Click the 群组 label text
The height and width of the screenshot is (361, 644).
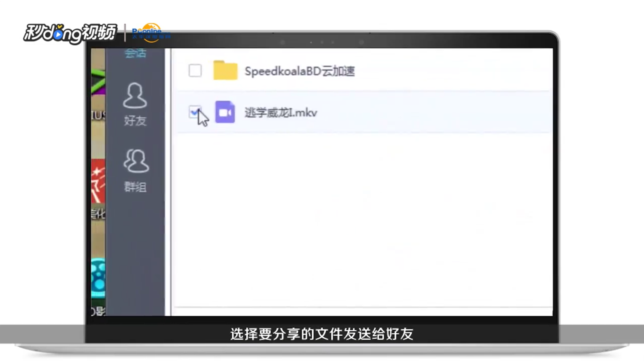pos(135,187)
